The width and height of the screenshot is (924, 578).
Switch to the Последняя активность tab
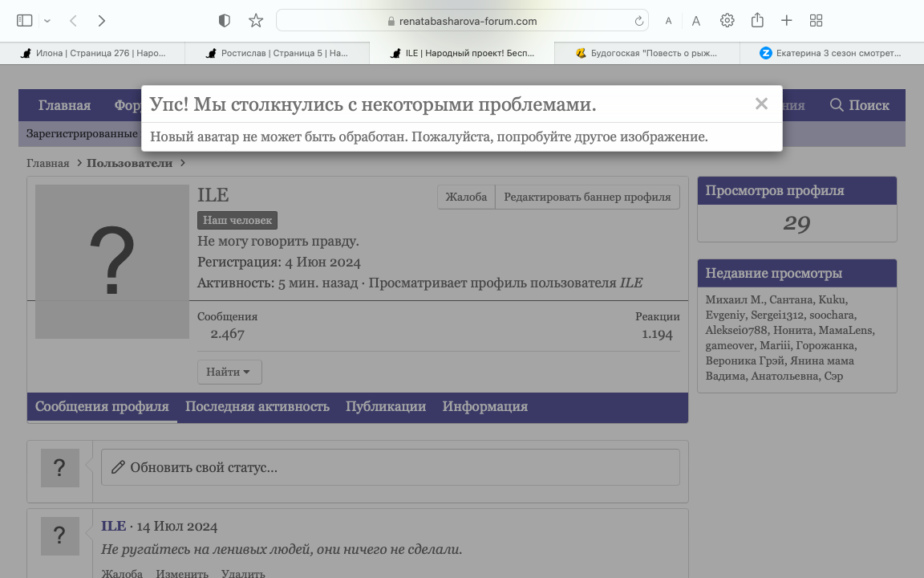pyautogui.click(x=257, y=406)
